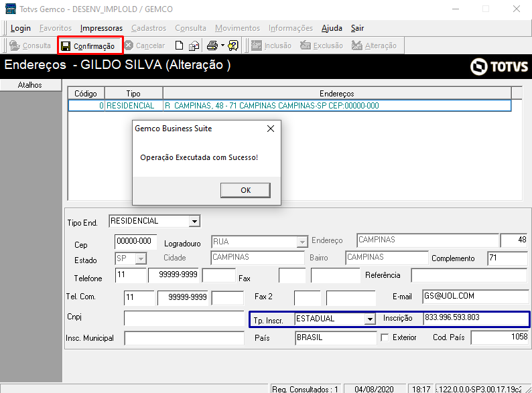This screenshot has height=393, width=532.
Task: Open the Estado SP dropdown
Action: click(x=141, y=258)
